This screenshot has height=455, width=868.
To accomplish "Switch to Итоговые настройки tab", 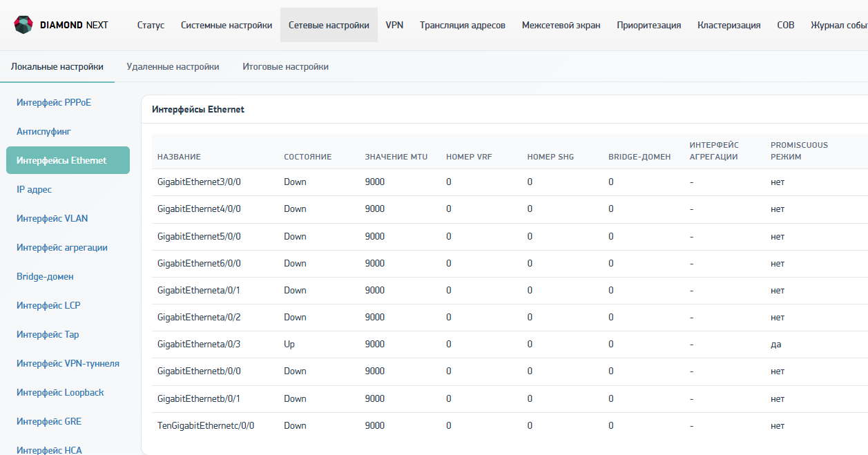I will 285,67.
